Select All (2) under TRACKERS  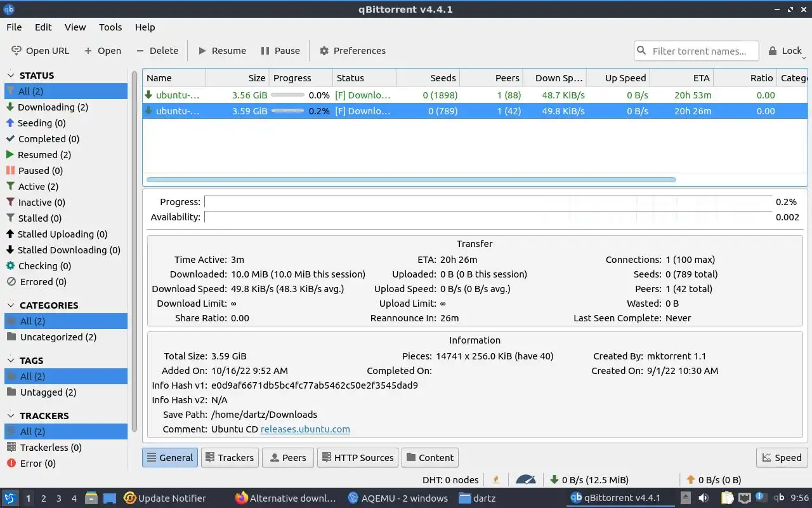(x=66, y=432)
